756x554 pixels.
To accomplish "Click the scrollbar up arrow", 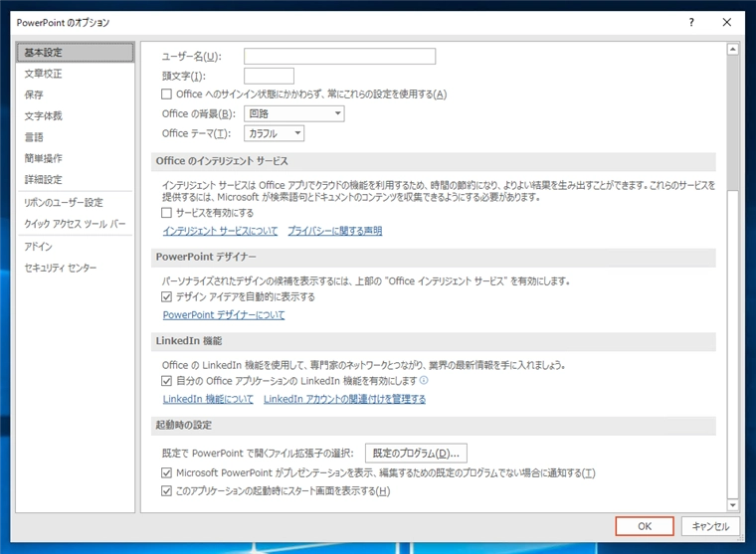I will pyautogui.click(x=733, y=49).
